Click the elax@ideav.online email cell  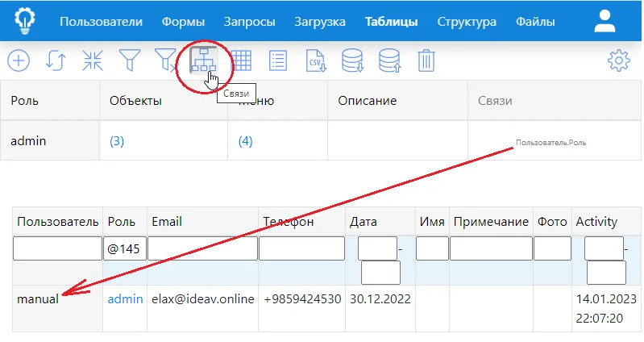pyautogui.click(x=203, y=308)
